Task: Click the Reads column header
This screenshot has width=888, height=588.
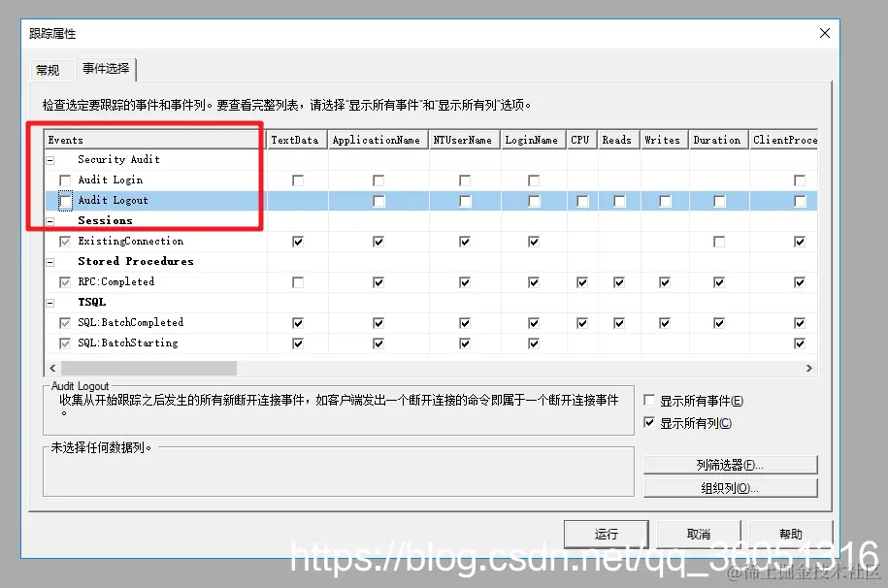Action: click(619, 140)
